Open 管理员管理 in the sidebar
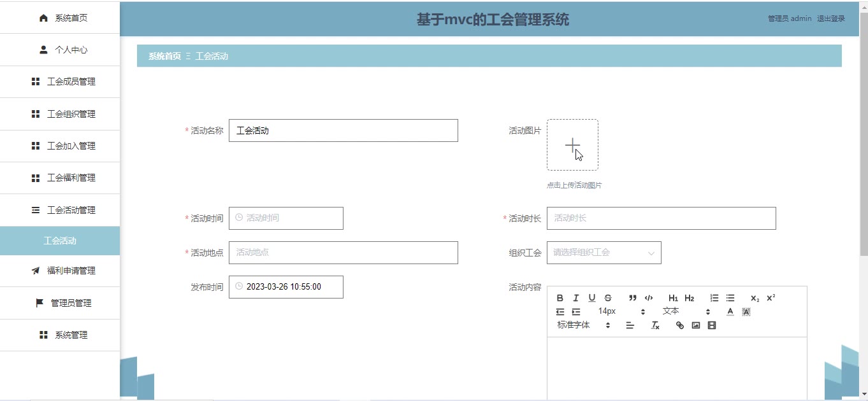Screen dimensions: 868x401 coord(60,303)
